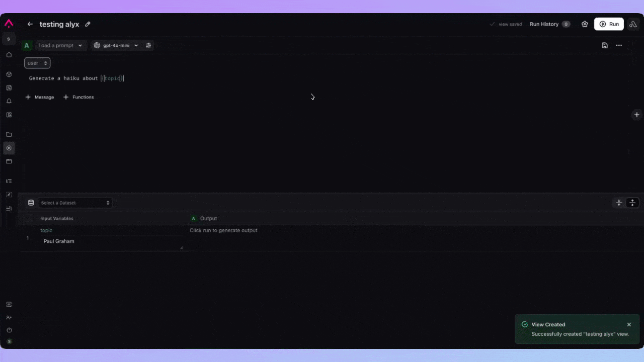
Task: Open the evaluation graph icon beside Run
Action: click(x=633, y=24)
